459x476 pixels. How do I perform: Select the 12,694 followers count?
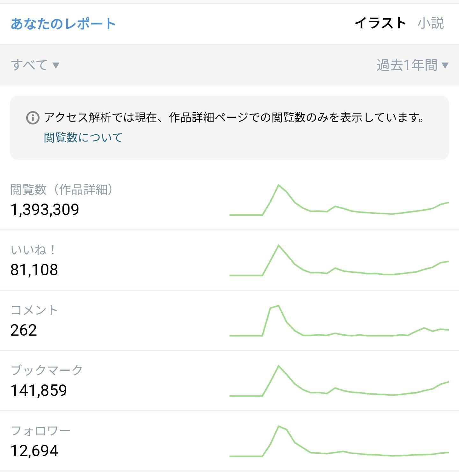tap(34, 451)
